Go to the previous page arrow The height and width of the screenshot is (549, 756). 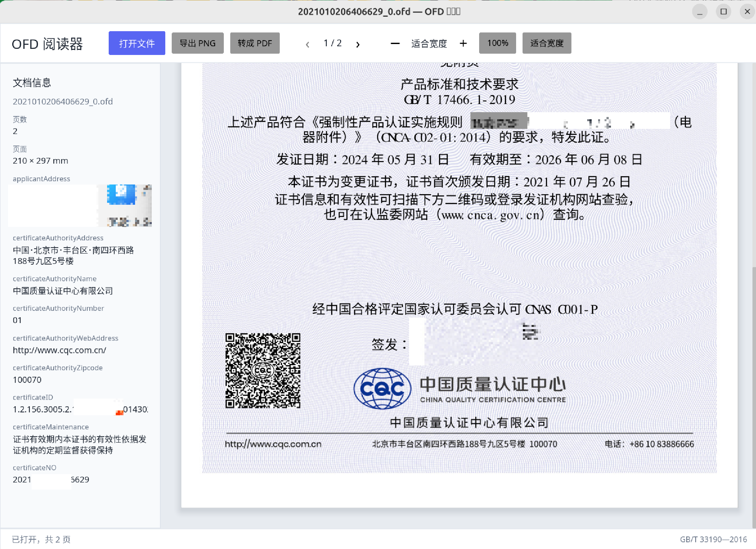307,44
